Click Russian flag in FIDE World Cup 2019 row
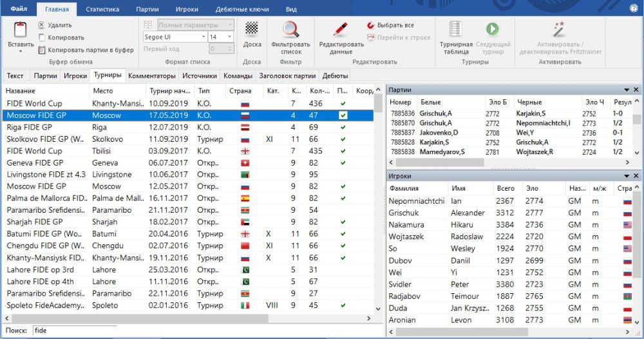Viewport: 644px width, 339px height. [x=245, y=104]
